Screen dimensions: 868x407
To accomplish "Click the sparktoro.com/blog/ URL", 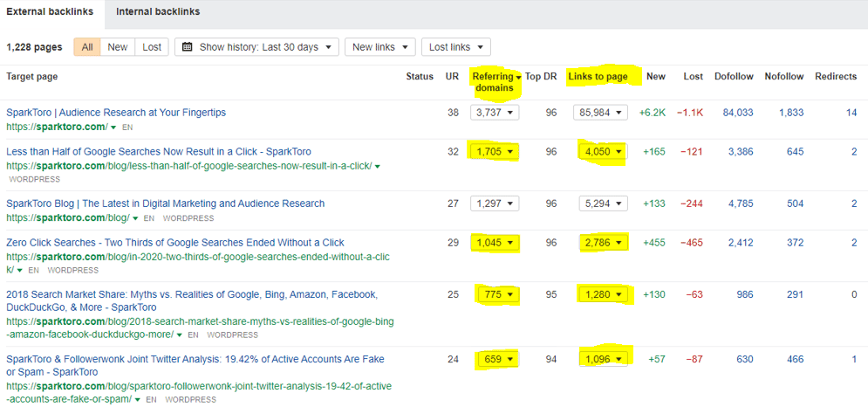I will [x=67, y=218].
